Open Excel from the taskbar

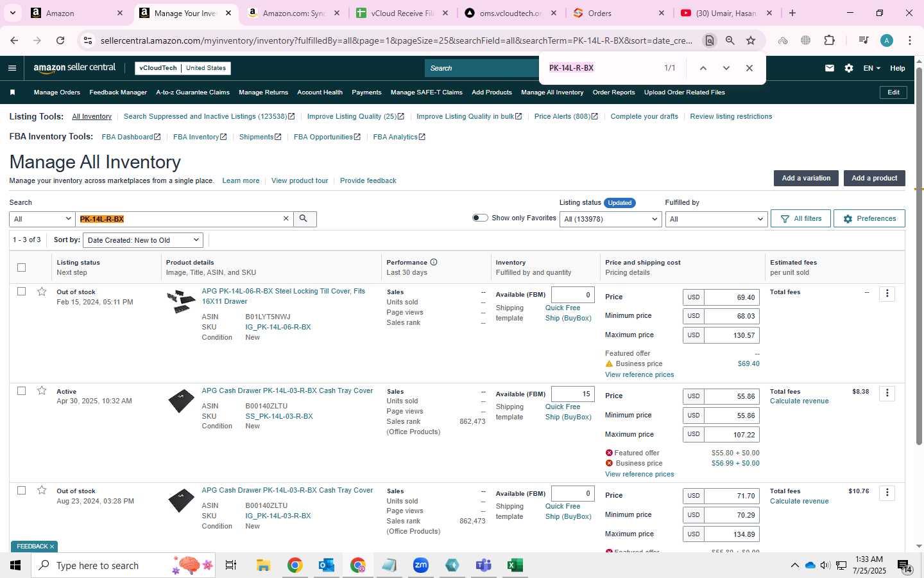click(515, 565)
